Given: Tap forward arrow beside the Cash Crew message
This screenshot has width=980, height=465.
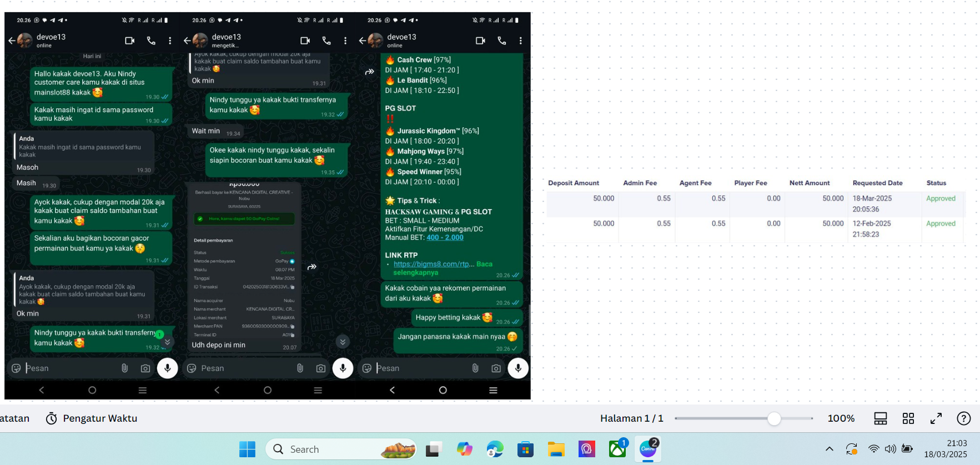Looking at the screenshot, I should [370, 72].
